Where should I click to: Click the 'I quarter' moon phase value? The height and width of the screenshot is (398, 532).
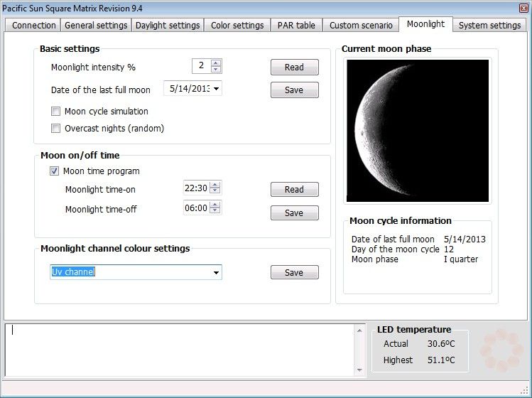[x=461, y=259]
